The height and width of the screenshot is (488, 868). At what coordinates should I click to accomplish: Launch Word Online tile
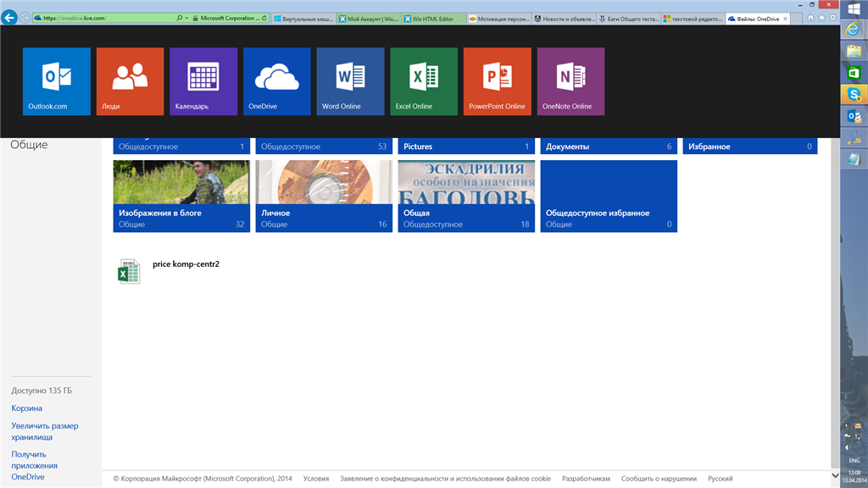[350, 81]
